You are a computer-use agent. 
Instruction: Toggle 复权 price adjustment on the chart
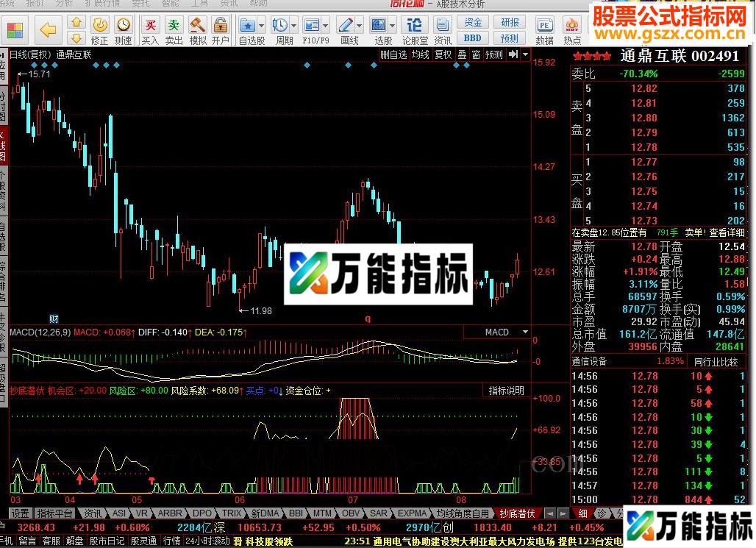click(444, 54)
